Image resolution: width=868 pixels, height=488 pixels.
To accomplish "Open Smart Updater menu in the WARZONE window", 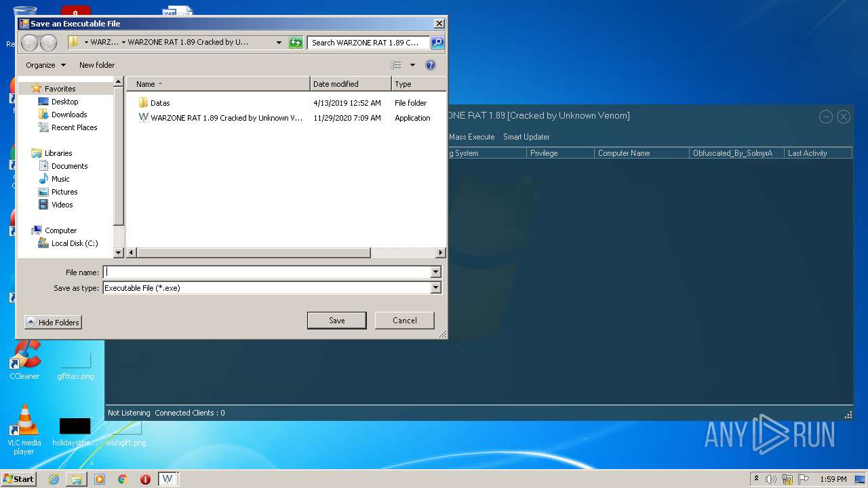I will pos(526,137).
